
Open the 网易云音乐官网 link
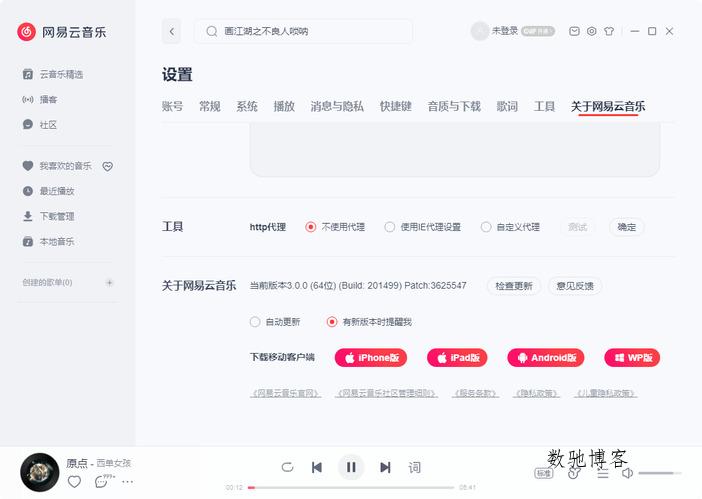point(286,393)
